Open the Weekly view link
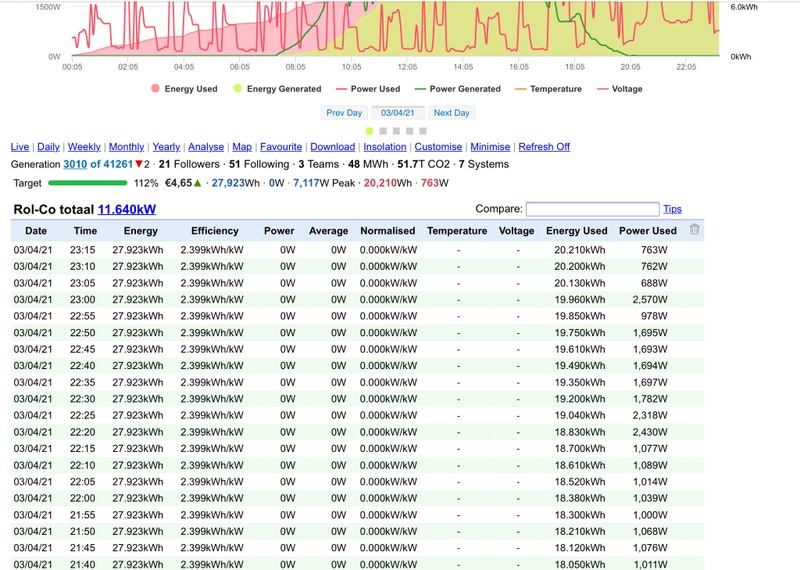 (84, 147)
